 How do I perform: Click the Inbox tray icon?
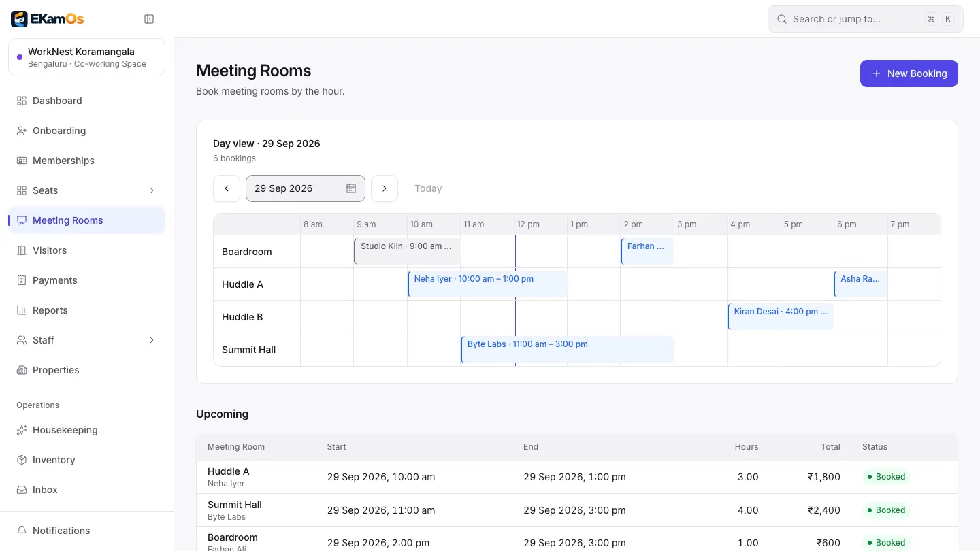click(x=22, y=490)
